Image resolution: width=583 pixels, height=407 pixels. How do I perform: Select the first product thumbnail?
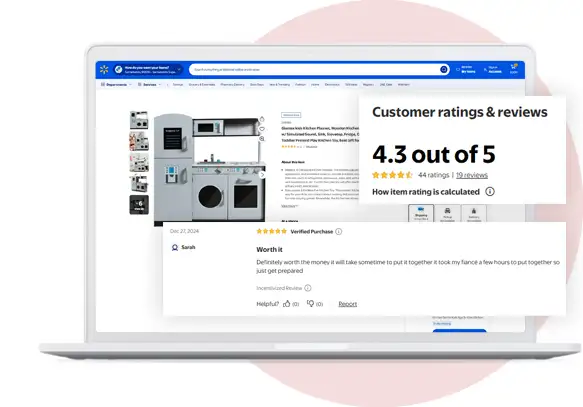point(139,120)
